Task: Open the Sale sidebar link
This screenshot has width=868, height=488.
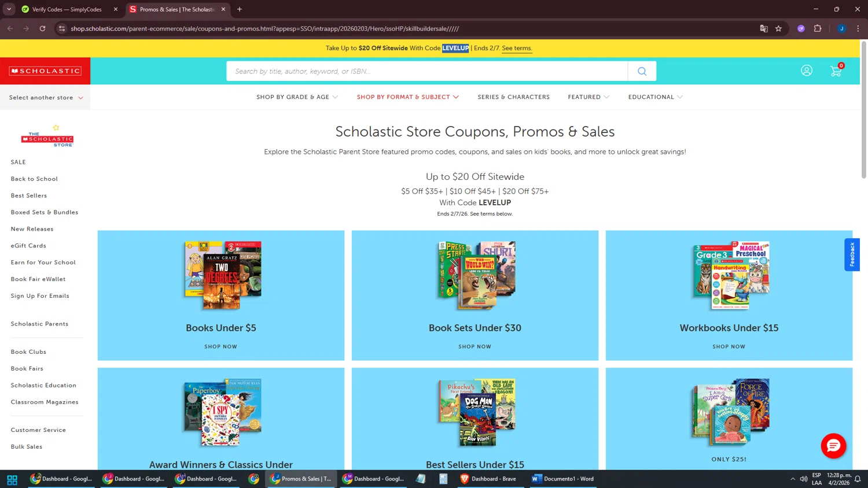Action: (x=18, y=162)
